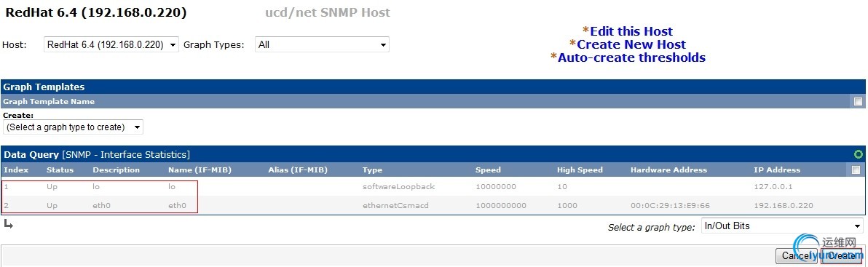This screenshot has width=868, height=267.
Task: Select the softwareLoopback type cell
Action: 398,187
